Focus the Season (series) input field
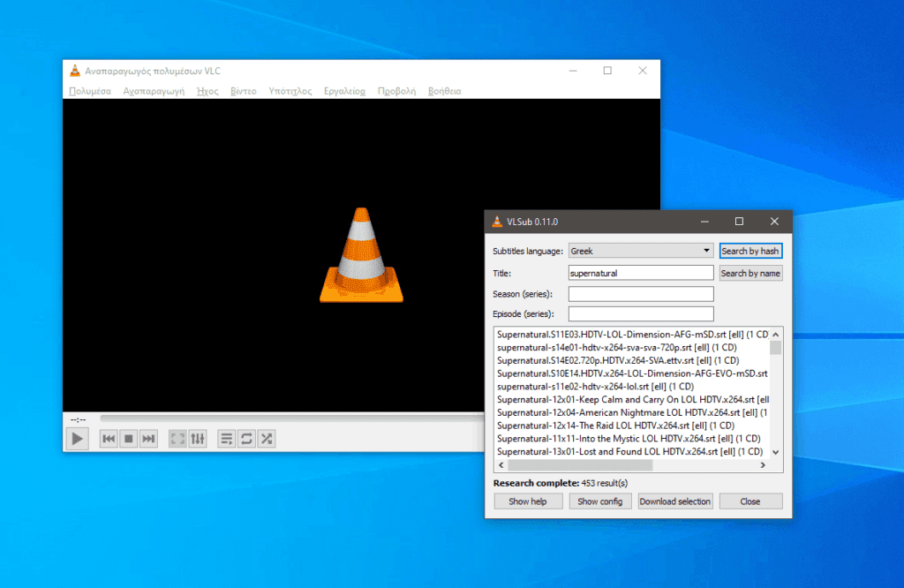This screenshot has height=588, width=904. [641, 294]
